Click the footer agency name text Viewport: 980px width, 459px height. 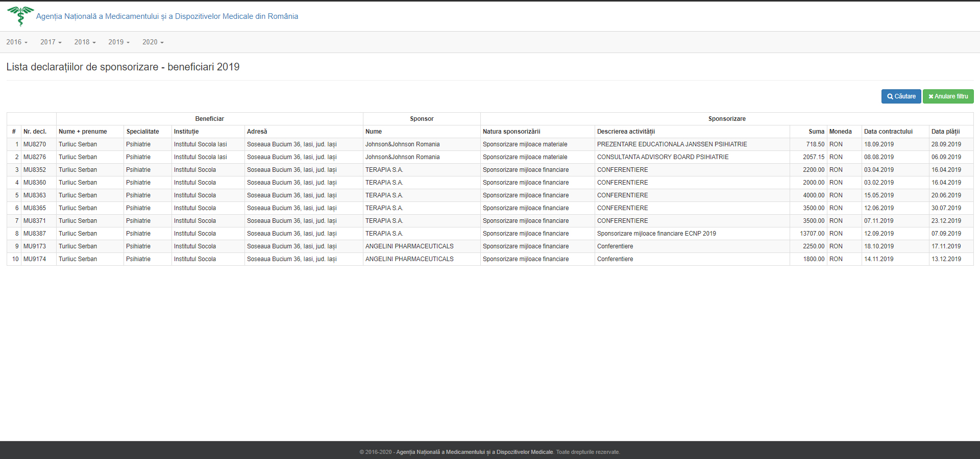coord(475,452)
